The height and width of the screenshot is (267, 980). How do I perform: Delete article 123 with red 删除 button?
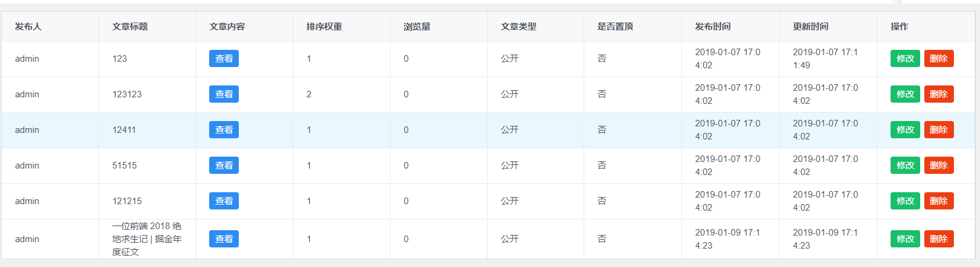point(939,58)
